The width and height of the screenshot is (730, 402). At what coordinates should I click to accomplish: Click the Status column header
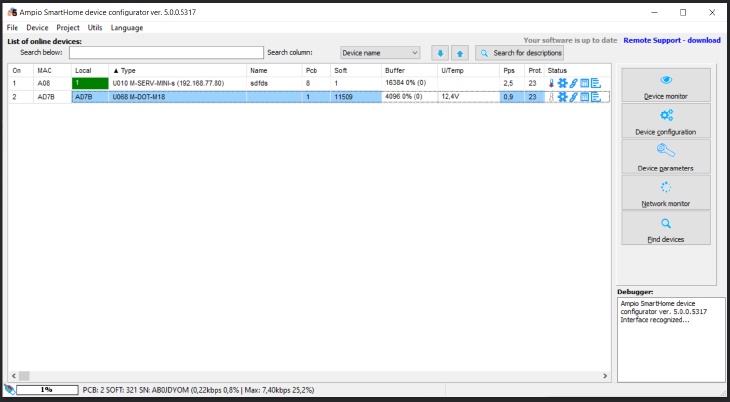(x=577, y=70)
